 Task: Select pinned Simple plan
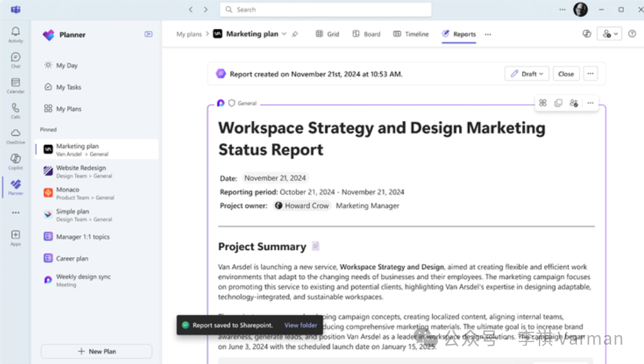coord(97,215)
